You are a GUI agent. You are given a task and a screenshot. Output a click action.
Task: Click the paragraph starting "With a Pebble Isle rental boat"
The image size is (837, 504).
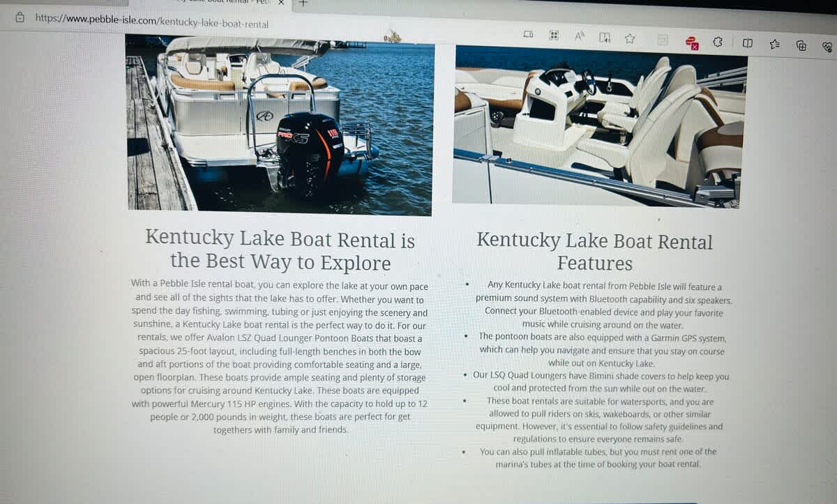(279, 358)
